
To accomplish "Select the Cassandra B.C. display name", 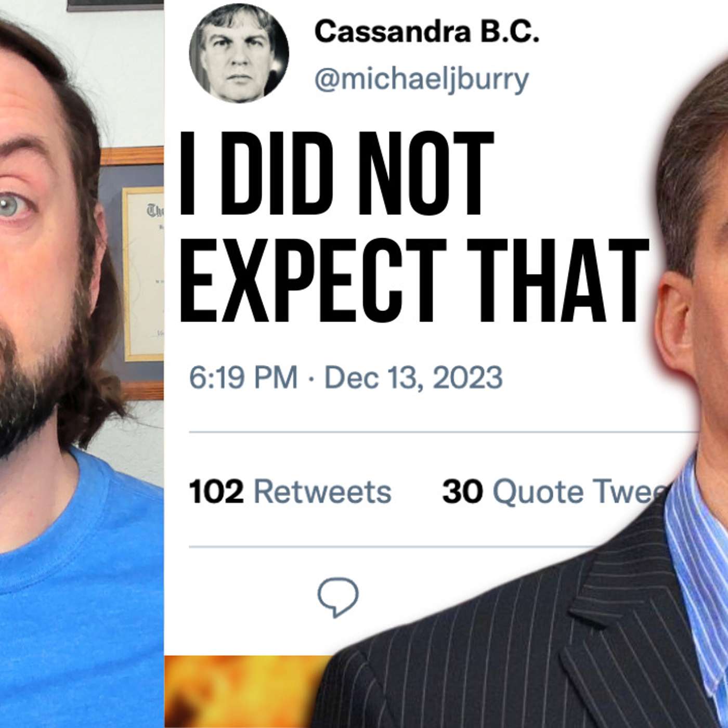I will pos(426,32).
